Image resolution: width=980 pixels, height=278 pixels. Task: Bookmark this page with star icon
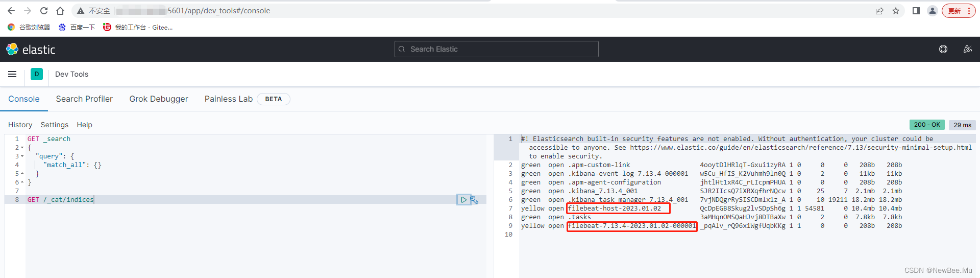pyautogui.click(x=896, y=11)
